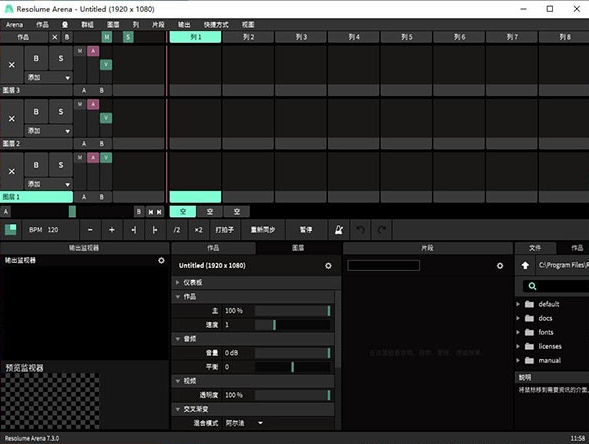This screenshot has width=589, height=444.
Task: Toggle the pink A button on layer 3
Action: point(93,51)
